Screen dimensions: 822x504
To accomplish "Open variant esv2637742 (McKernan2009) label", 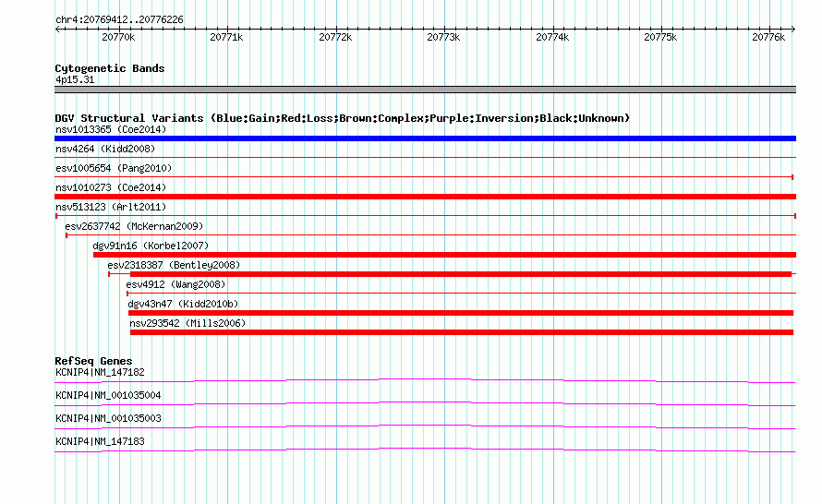I will tap(134, 226).
